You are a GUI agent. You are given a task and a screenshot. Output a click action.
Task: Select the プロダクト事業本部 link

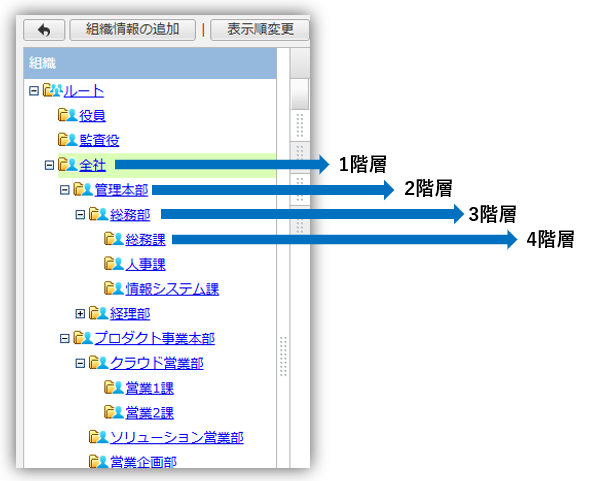tap(155, 338)
